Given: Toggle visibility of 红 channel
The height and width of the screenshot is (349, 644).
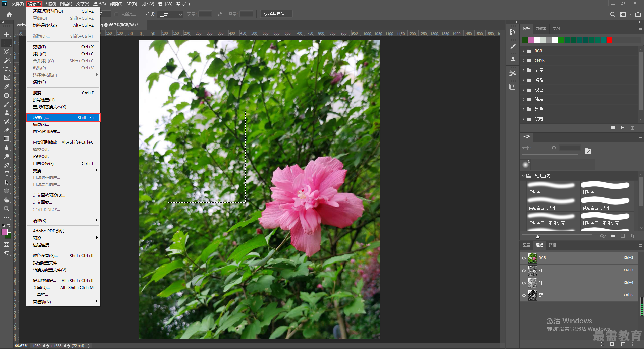Looking at the screenshot, I should click(524, 271).
